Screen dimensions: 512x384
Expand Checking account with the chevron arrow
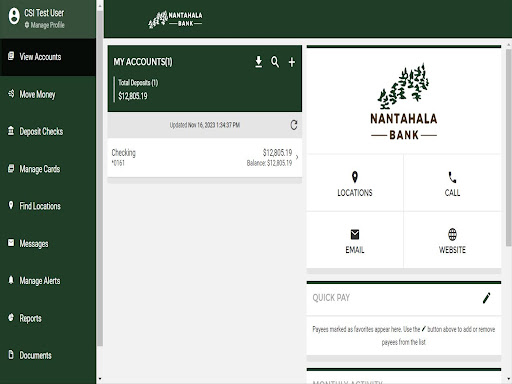[297, 157]
